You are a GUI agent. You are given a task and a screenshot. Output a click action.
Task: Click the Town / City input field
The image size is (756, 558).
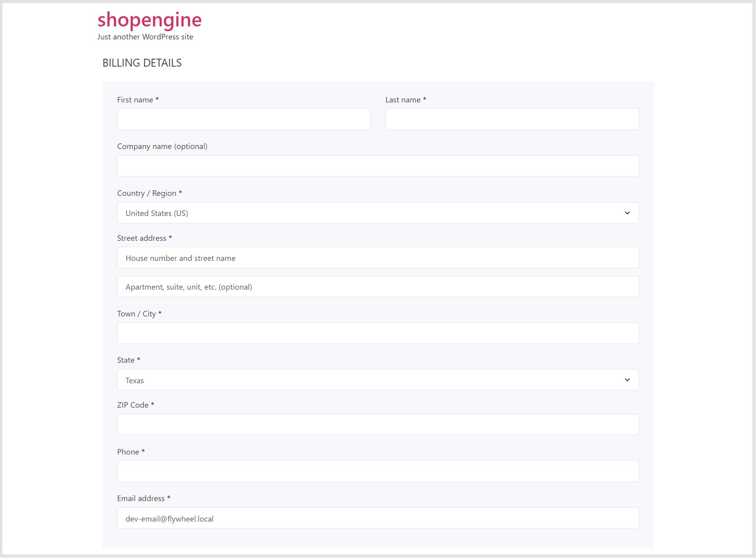click(x=378, y=334)
